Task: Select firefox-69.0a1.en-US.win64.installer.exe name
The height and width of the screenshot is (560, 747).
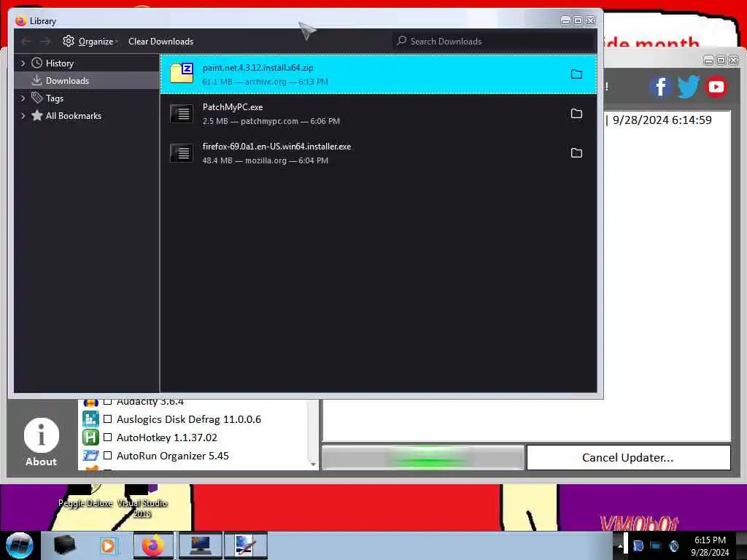Action: (x=276, y=147)
